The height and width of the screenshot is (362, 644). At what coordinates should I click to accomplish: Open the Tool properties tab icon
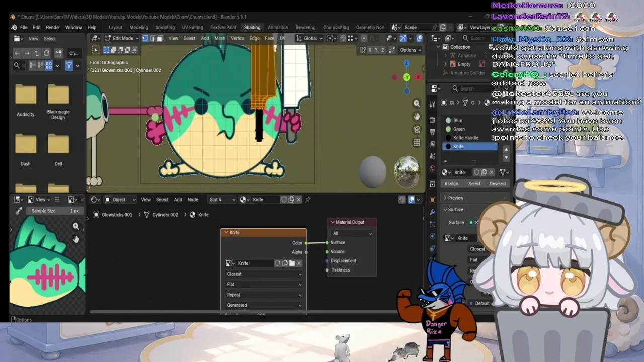coord(432,104)
